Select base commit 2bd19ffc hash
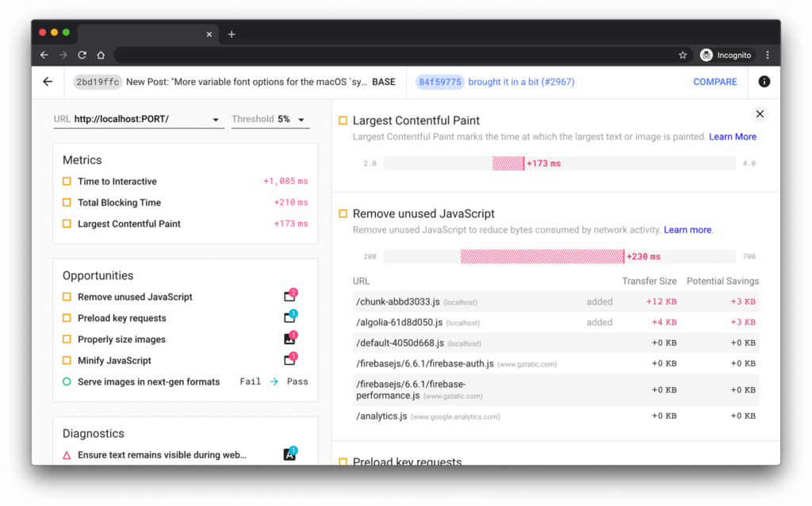Screen dimensions: 812x506 pyautogui.click(x=98, y=82)
